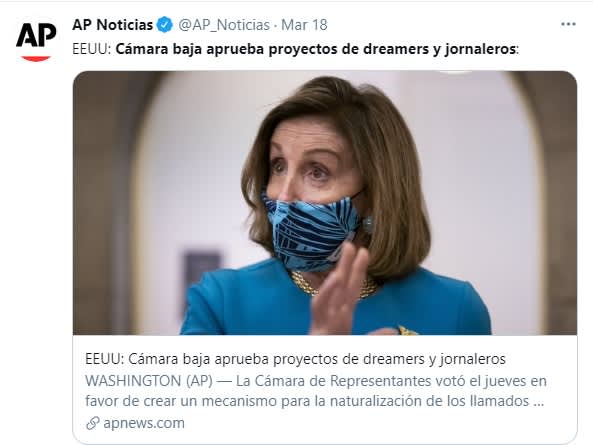
Task: Open the article photo at the woman's eyes
Action: click(x=301, y=170)
